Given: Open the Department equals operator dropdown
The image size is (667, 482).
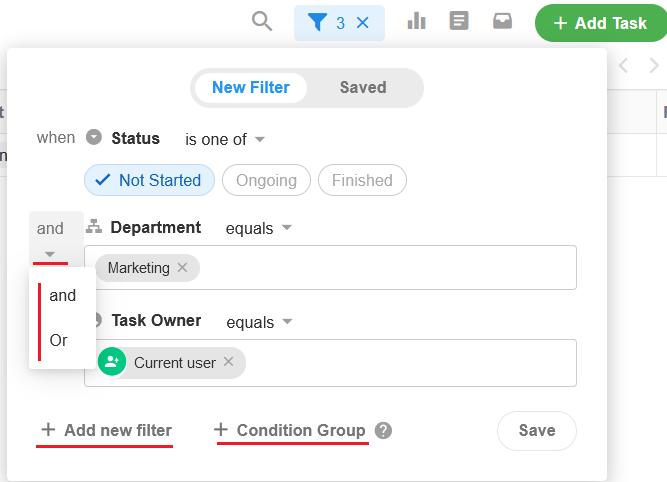Looking at the screenshot, I should coord(259,228).
